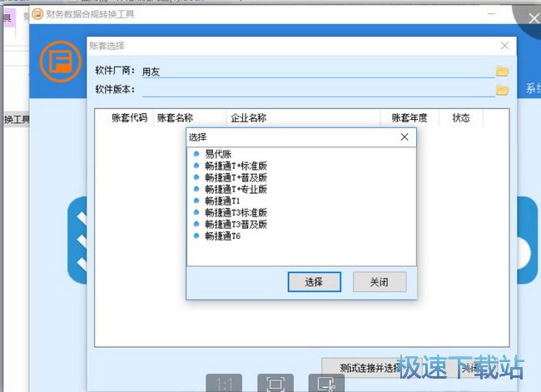Click the fit-to-screen frame icon
541x392 pixels.
point(275,383)
